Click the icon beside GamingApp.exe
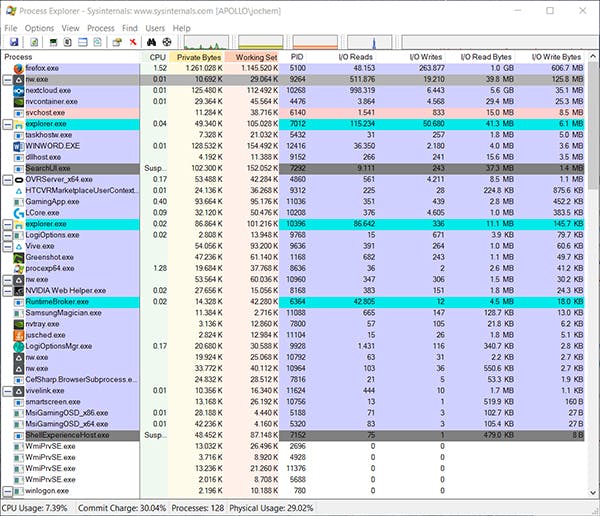The height and width of the screenshot is (516, 600). [x=18, y=202]
